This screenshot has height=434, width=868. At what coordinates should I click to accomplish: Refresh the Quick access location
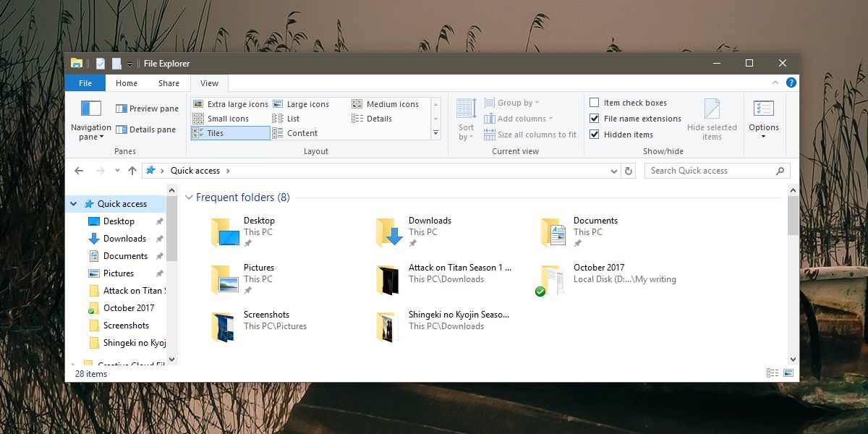tap(629, 171)
